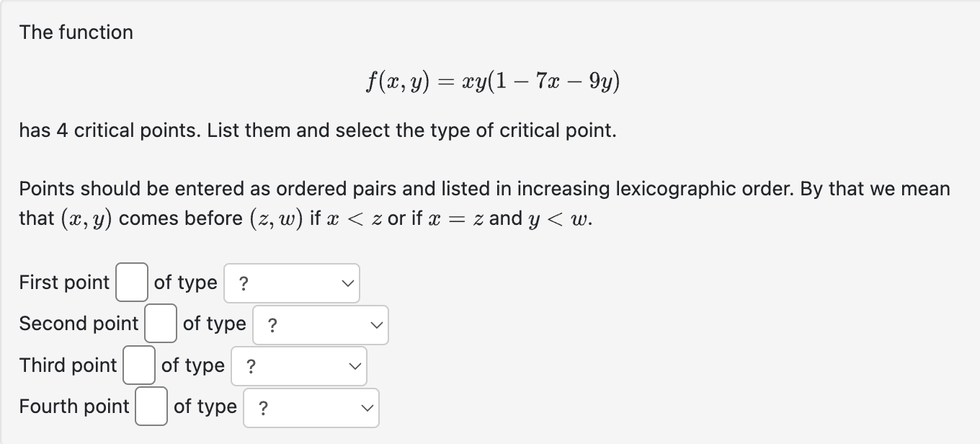
Task: Click the lexicographic order instruction text
Action: tap(484, 203)
